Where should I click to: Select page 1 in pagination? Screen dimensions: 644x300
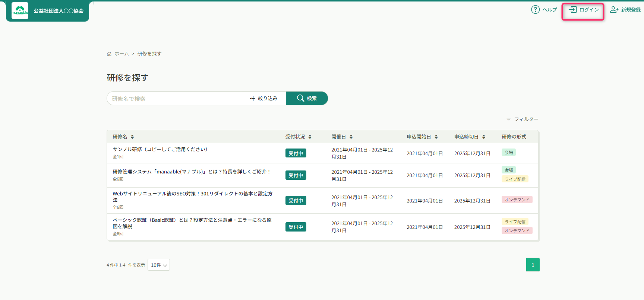pos(533,265)
